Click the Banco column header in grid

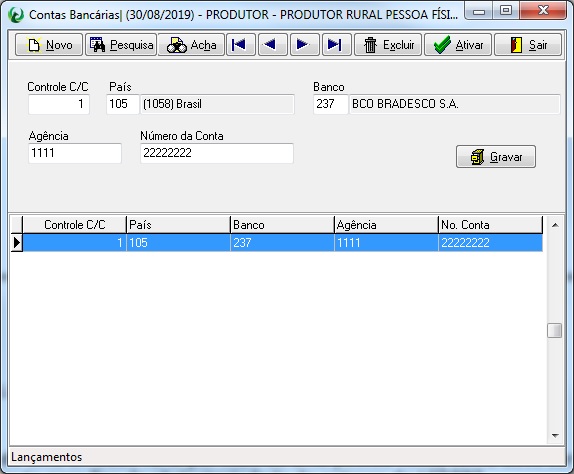[x=282, y=225]
